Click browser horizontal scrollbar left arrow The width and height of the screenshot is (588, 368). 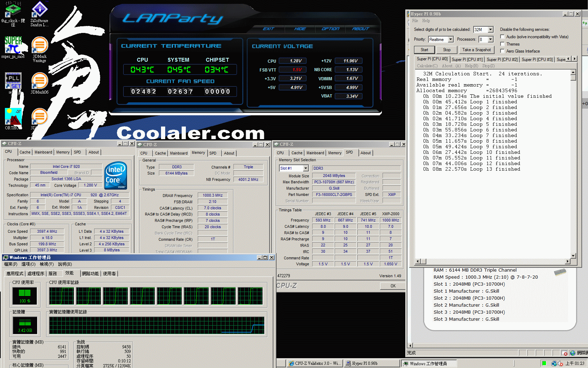tap(411, 345)
